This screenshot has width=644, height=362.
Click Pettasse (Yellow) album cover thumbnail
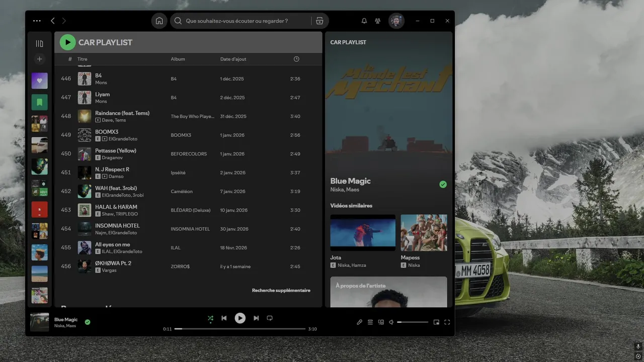(x=84, y=154)
